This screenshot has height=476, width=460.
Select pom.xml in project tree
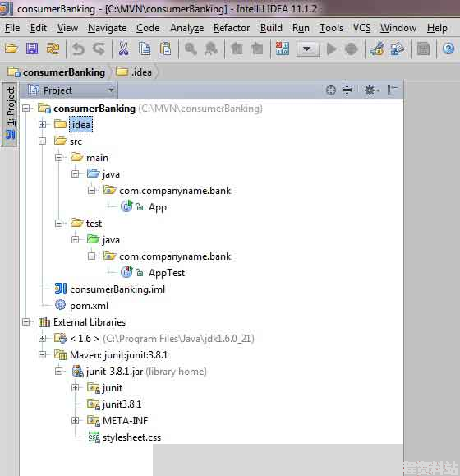coord(89,305)
